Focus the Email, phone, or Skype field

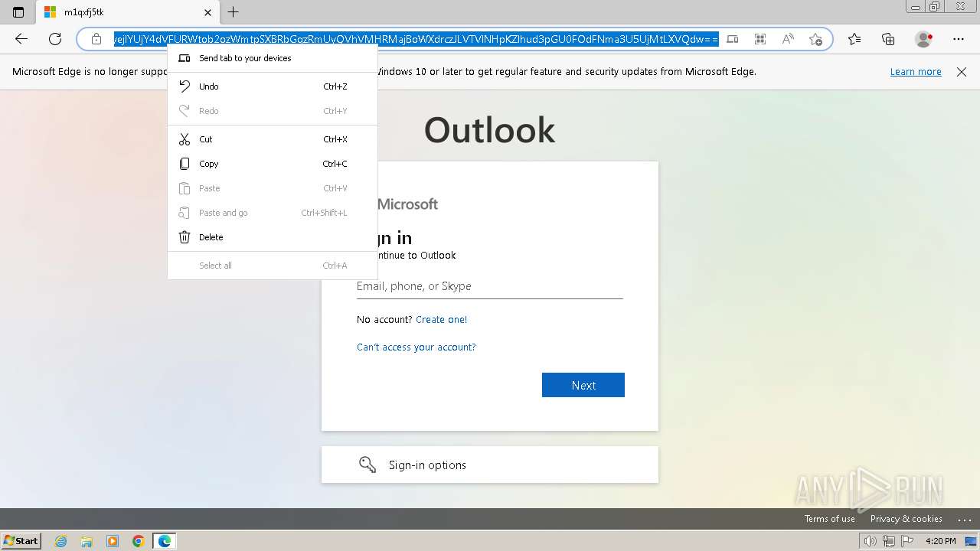[490, 286]
